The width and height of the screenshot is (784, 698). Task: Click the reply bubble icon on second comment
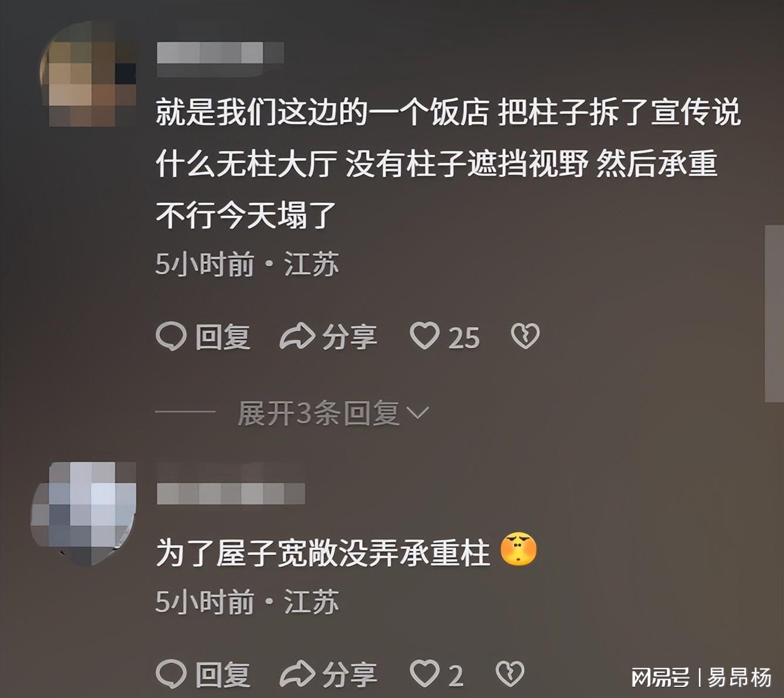click(171, 673)
